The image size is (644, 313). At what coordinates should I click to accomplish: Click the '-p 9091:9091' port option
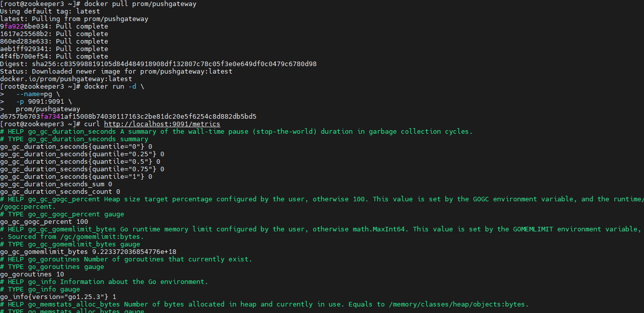(44, 102)
